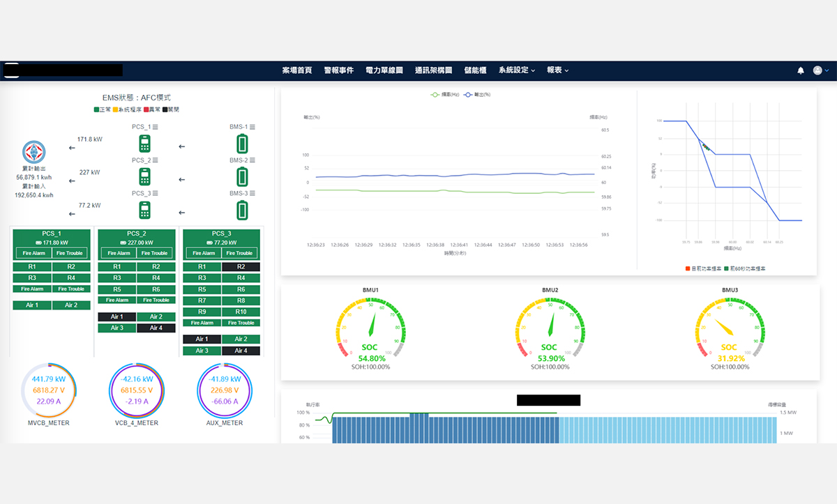Click the PCS_3 inverter device icon
Viewport: 837px width, 504px height.
(144, 210)
